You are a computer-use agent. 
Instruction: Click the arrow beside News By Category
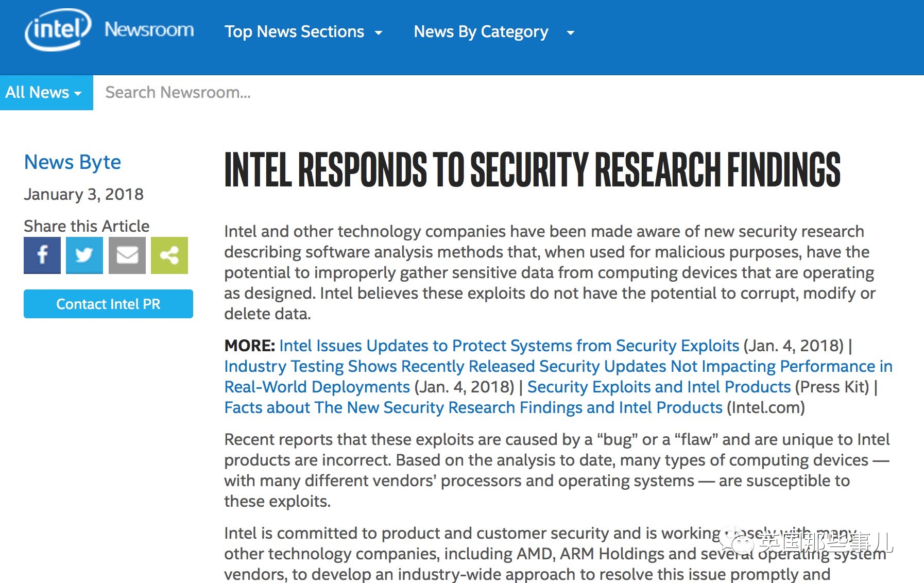point(570,33)
